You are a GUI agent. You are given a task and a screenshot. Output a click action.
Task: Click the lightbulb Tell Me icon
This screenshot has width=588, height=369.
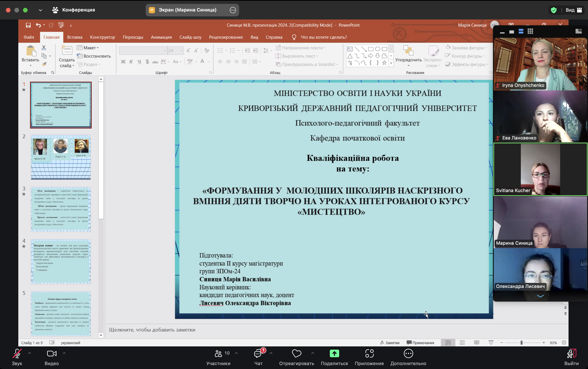(x=294, y=37)
